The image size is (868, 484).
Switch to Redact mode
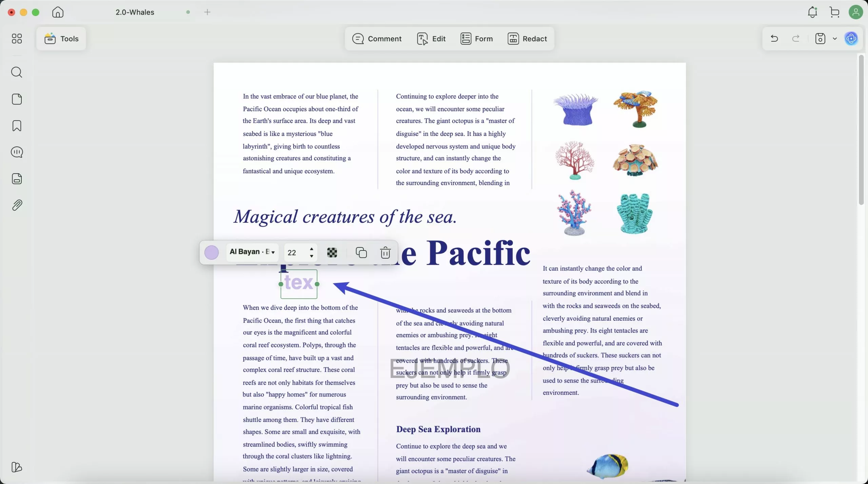(527, 39)
